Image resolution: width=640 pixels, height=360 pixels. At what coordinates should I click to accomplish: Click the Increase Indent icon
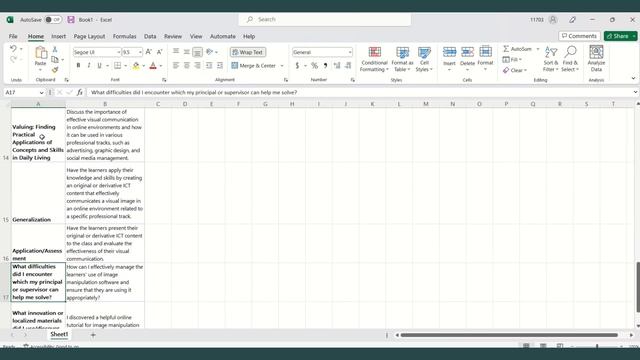point(220,65)
